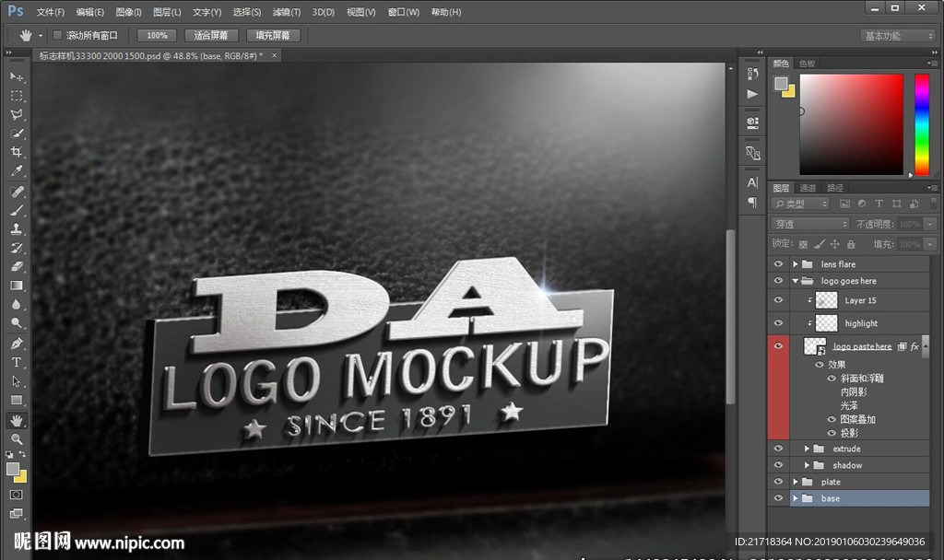Click the rainbow hue slider strip
Image resolution: width=944 pixels, height=560 pixels.
click(921, 124)
